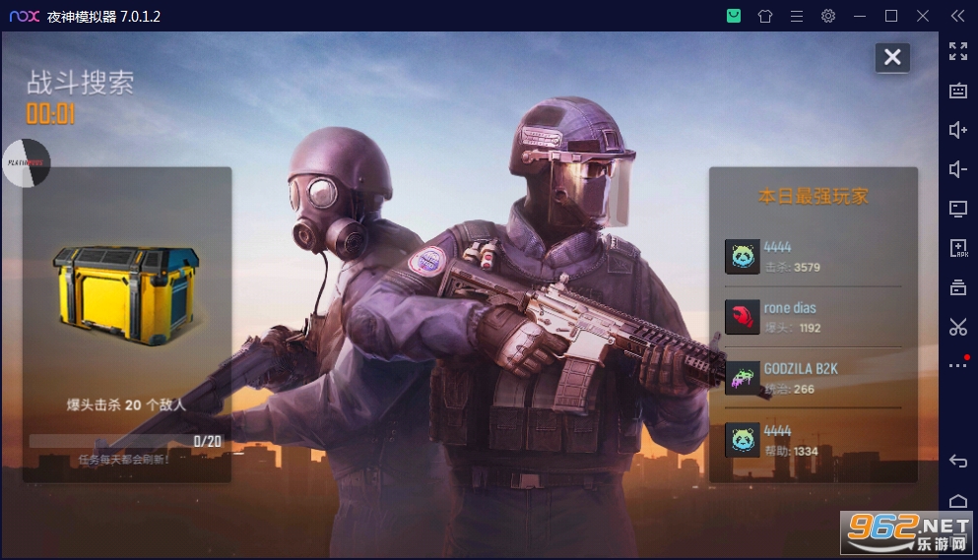The width and height of the screenshot is (978, 560).
Task: Collapse the Nox sidebar double-arrow
Action: pos(958,16)
